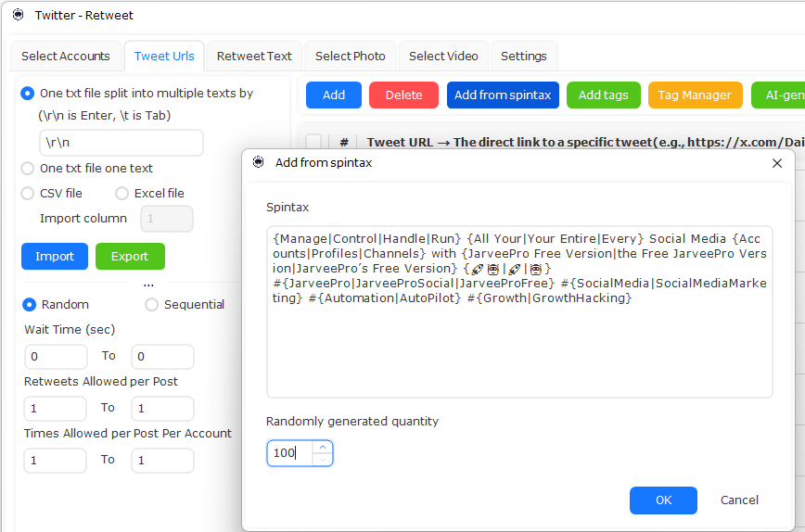Screen dimensions: 805x532
Task: Click the red Delete button
Action: pos(403,95)
